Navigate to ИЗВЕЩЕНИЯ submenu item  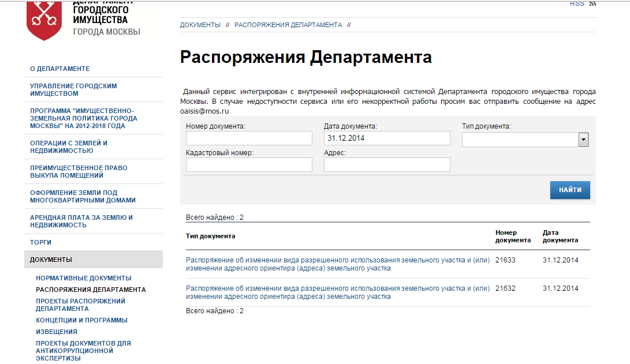57,332
